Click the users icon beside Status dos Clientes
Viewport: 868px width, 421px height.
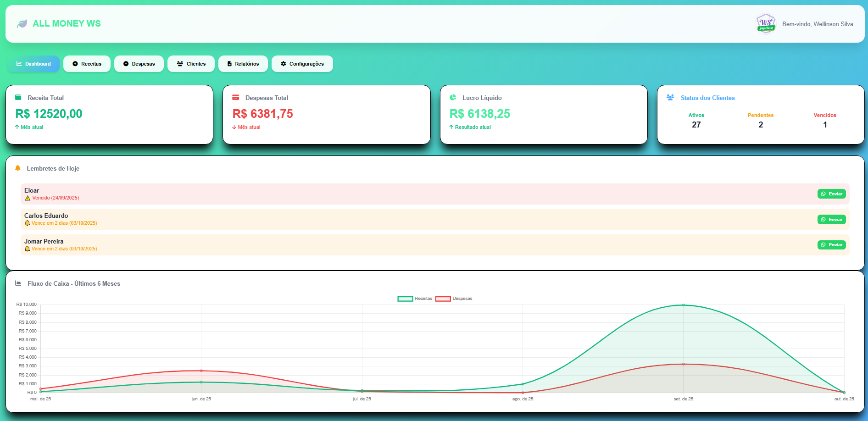tap(670, 97)
